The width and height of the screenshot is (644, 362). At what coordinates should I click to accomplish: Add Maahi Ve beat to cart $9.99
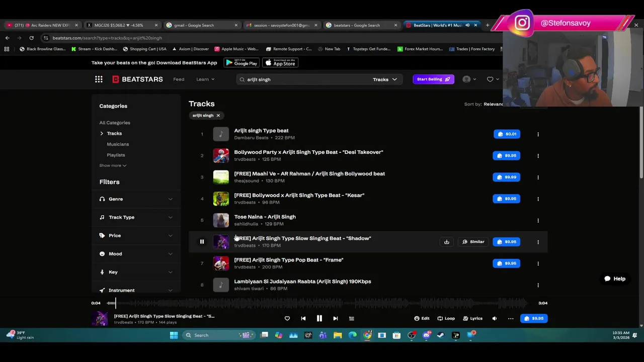coord(507,177)
